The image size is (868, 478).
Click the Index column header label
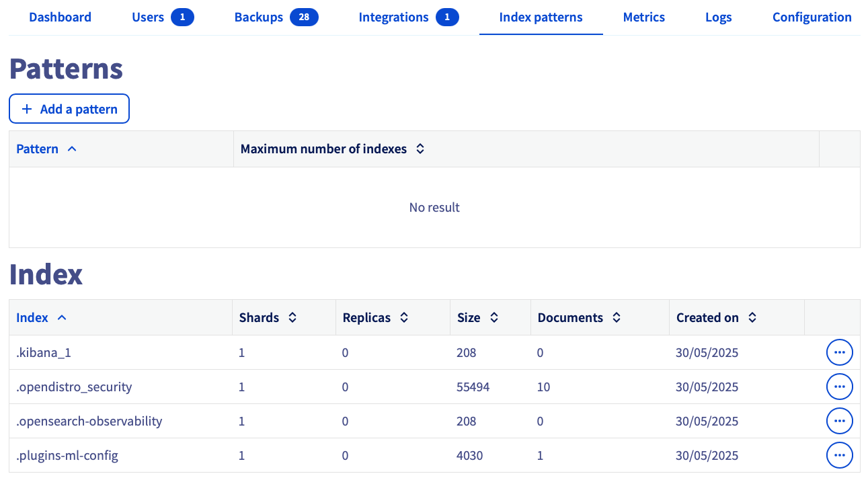(x=32, y=318)
